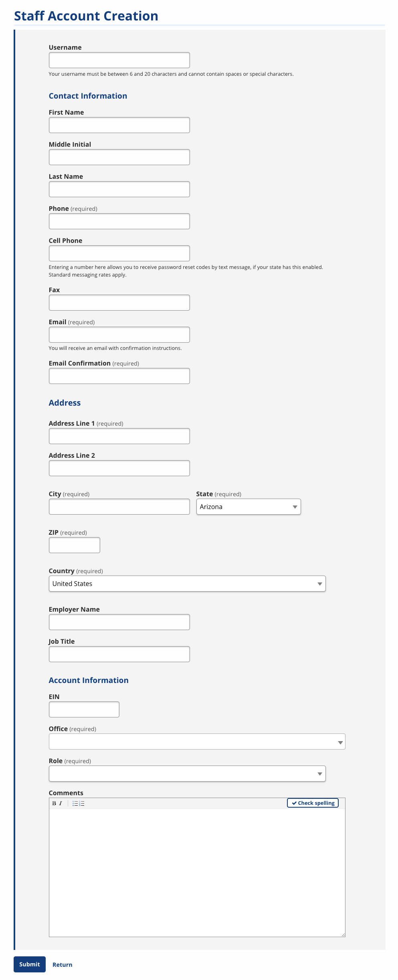Insert a bulleted list in the Comments editor
398x980 pixels.
pyautogui.click(x=75, y=803)
